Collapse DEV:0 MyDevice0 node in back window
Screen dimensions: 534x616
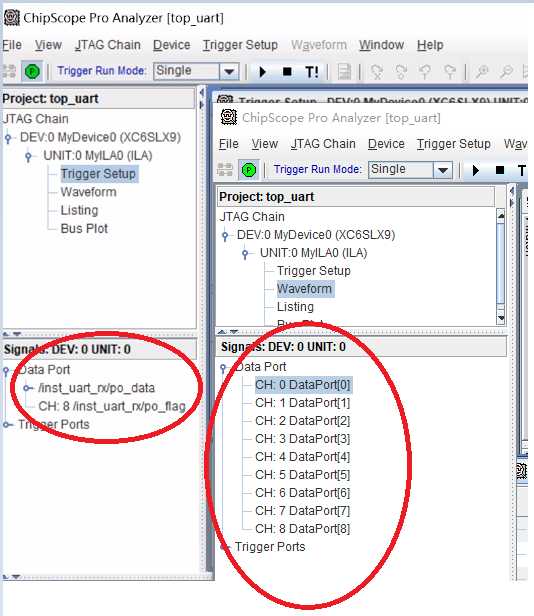point(8,138)
